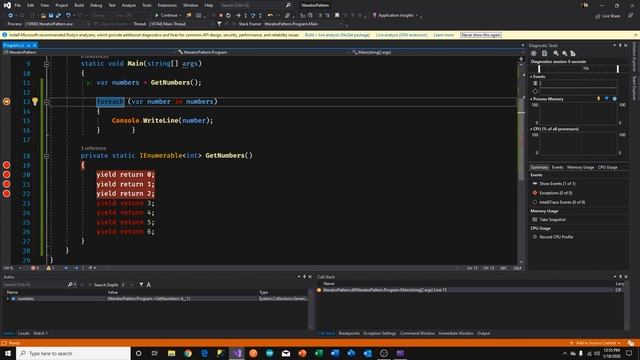The height and width of the screenshot is (360, 640).
Task: Click the Visual Studio search box
Action: (256, 5)
